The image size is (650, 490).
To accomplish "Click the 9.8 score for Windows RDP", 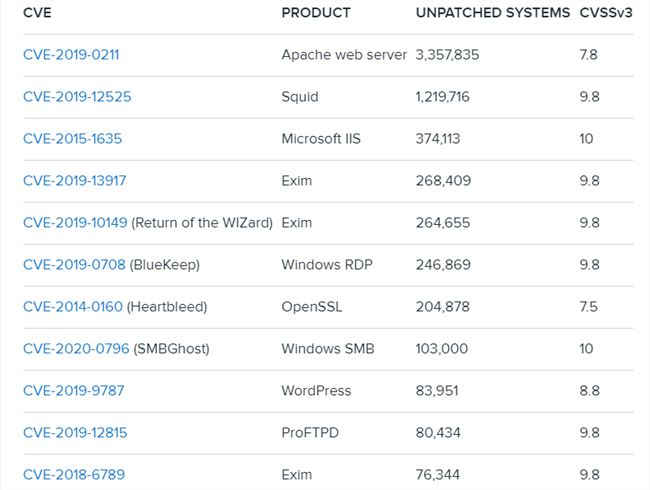I will point(589,264).
